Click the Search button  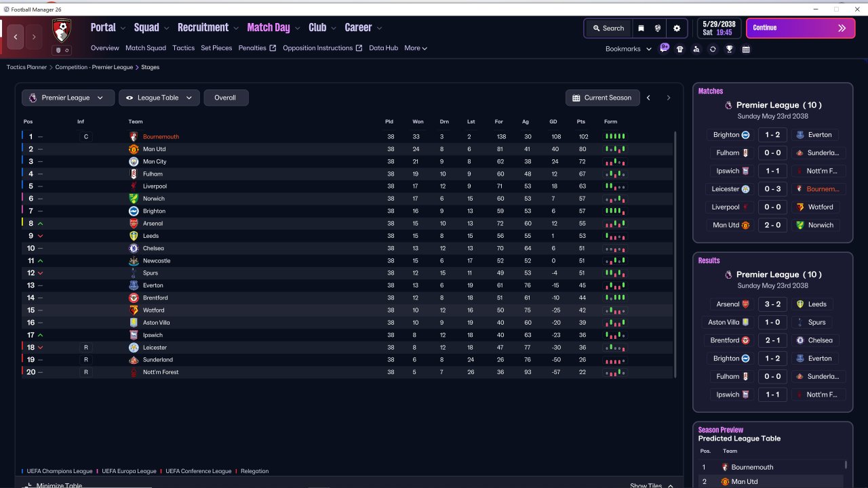[608, 28]
